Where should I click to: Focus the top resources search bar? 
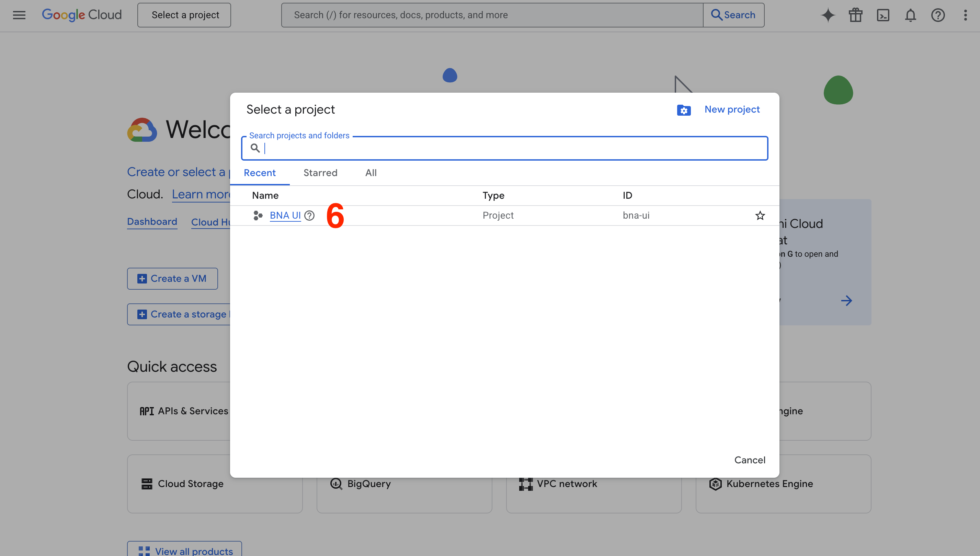pyautogui.click(x=492, y=15)
